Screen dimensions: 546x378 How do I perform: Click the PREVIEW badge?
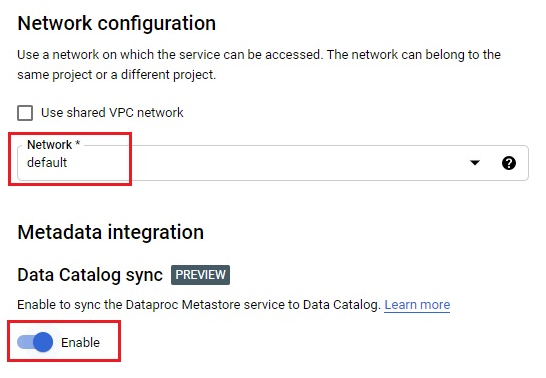click(200, 275)
